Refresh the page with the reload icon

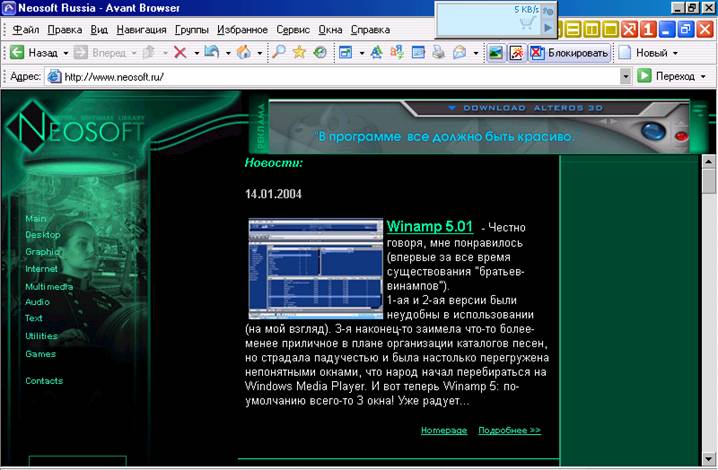212,52
